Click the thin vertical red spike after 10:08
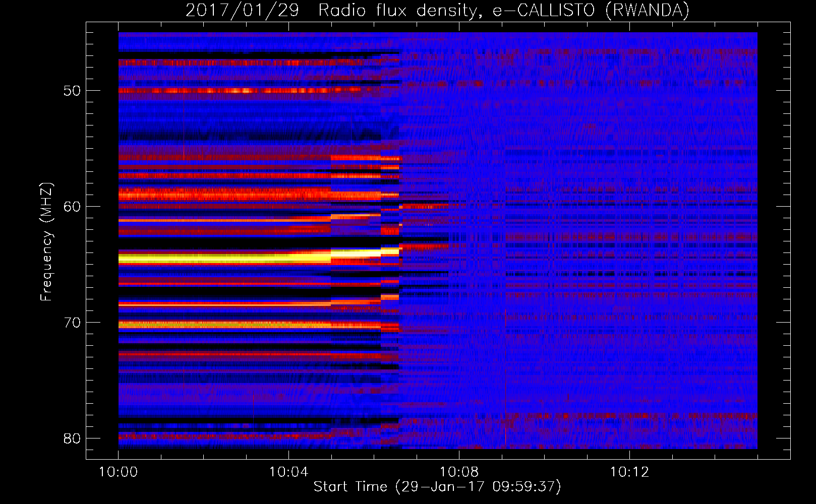This screenshot has height=504, width=816. click(505, 378)
